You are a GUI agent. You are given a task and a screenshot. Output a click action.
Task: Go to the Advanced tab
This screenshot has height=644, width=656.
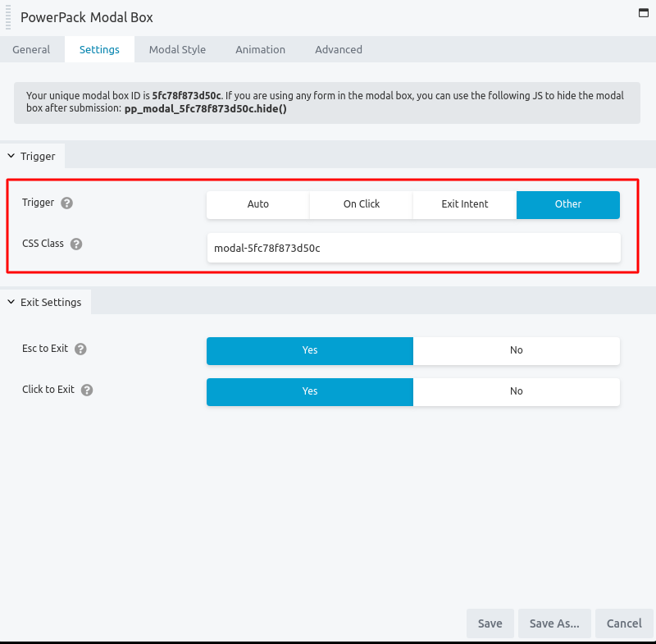[338, 49]
